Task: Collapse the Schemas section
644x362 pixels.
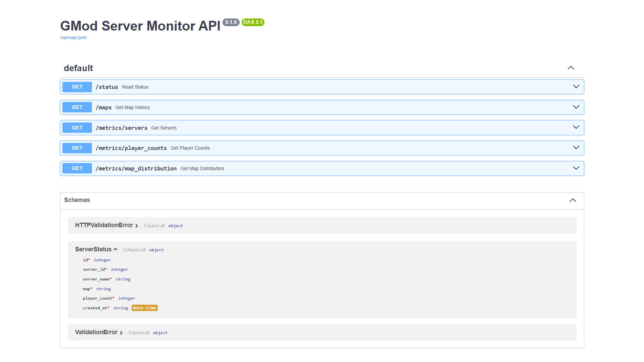Action: point(573,200)
